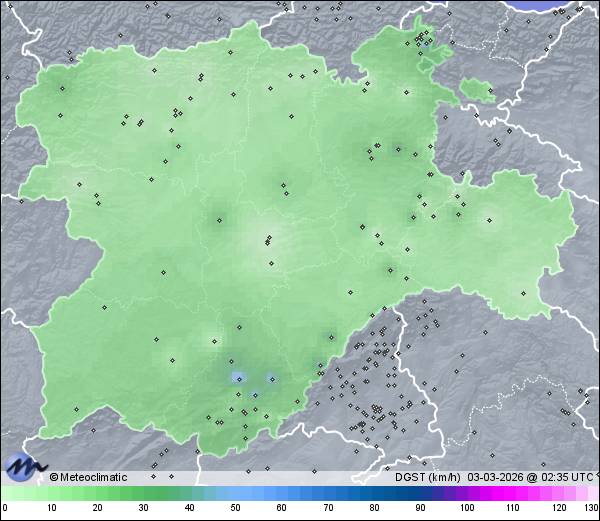Click the pale green 10 km/h legend swatch
Viewport: 600px width, 521px height.
pyautogui.click(x=50, y=493)
